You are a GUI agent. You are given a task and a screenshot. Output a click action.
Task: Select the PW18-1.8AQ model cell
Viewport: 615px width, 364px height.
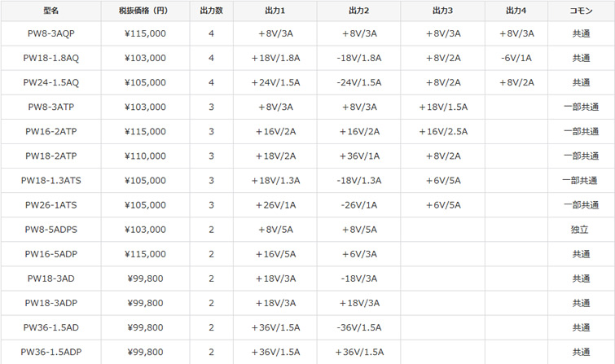click(51, 58)
